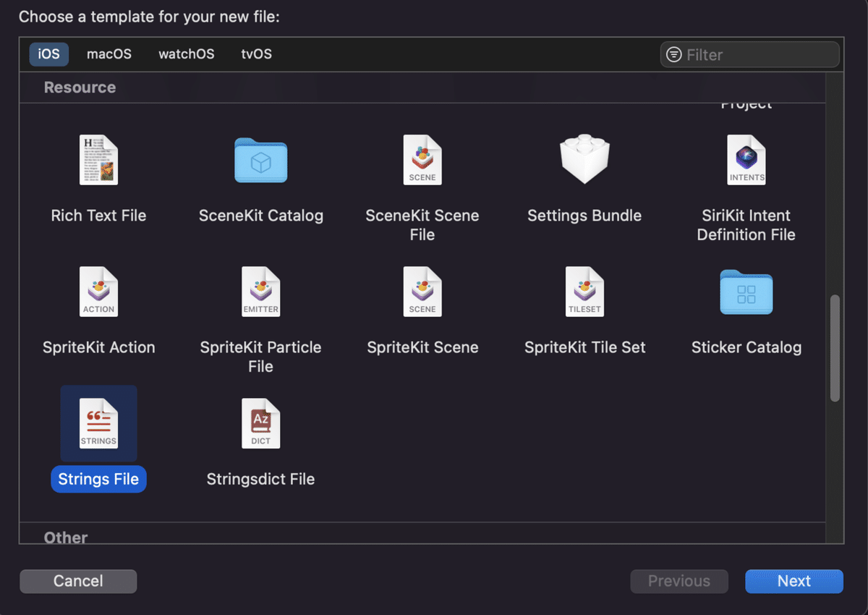This screenshot has width=868, height=615.
Task: Select the Strings File template icon
Action: tap(98, 423)
